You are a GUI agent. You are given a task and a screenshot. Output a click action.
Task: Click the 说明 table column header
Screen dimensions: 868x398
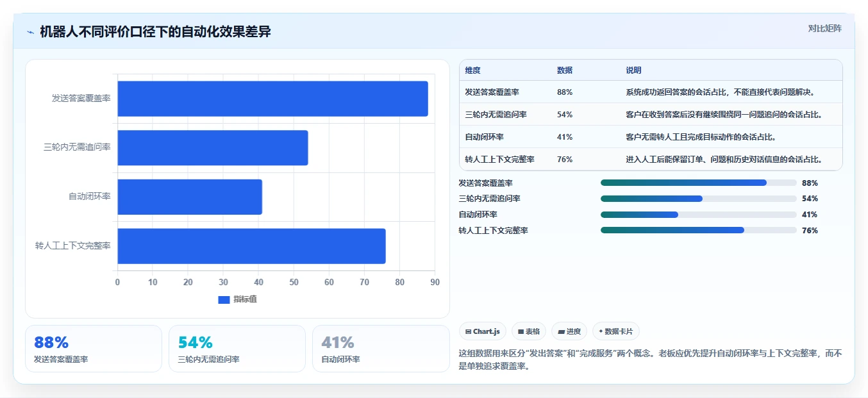click(633, 70)
